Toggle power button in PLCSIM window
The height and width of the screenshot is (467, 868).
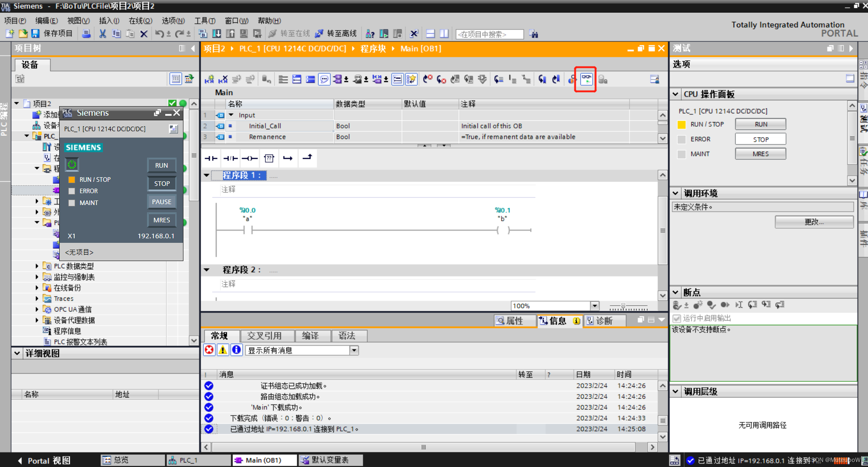(x=72, y=164)
